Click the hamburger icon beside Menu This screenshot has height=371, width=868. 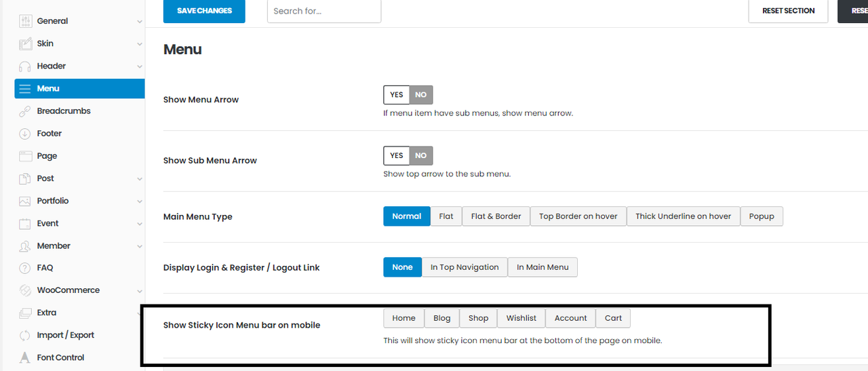tap(25, 88)
